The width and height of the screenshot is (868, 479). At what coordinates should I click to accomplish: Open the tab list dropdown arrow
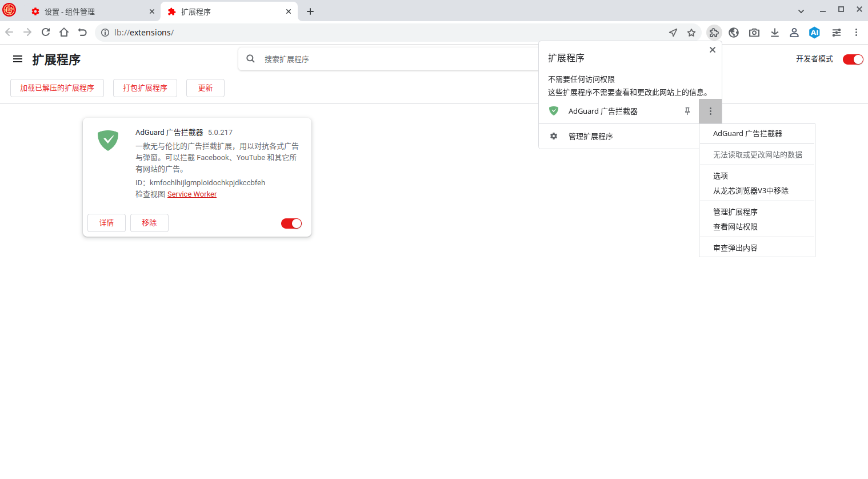coord(801,11)
